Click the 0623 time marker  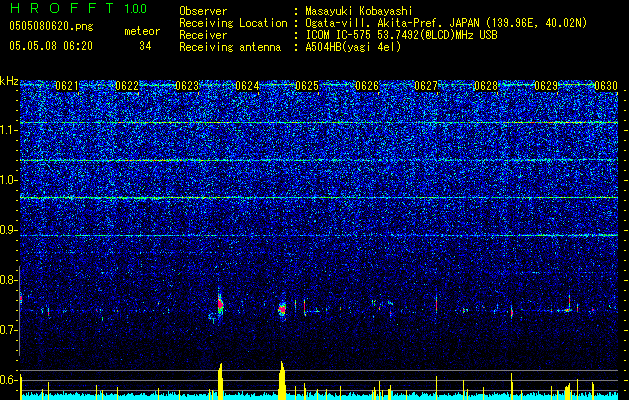[x=187, y=86]
